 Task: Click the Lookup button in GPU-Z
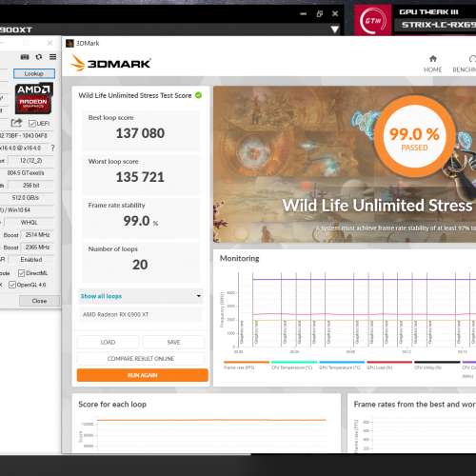34,73
